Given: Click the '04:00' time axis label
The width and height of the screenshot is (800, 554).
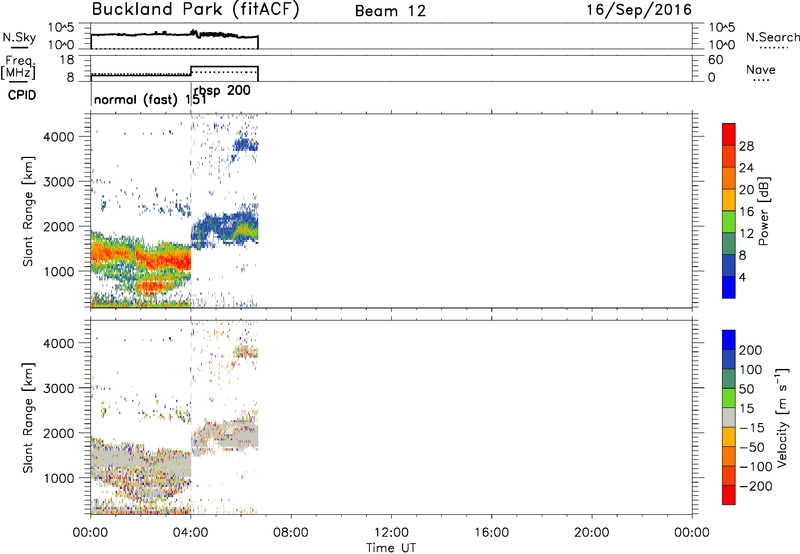Looking at the screenshot, I should click(191, 533).
